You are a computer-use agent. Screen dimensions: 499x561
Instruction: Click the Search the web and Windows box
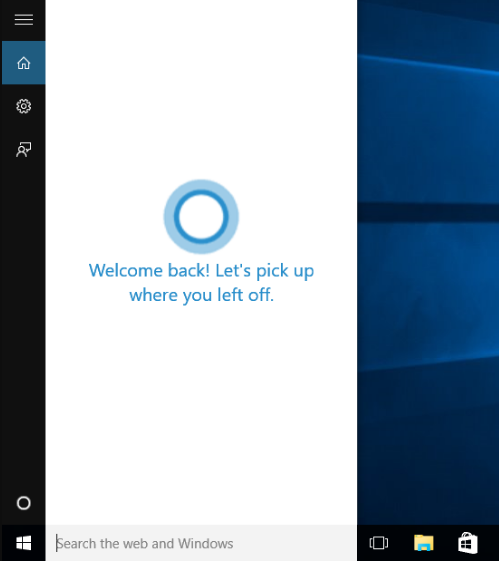[x=201, y=543]
